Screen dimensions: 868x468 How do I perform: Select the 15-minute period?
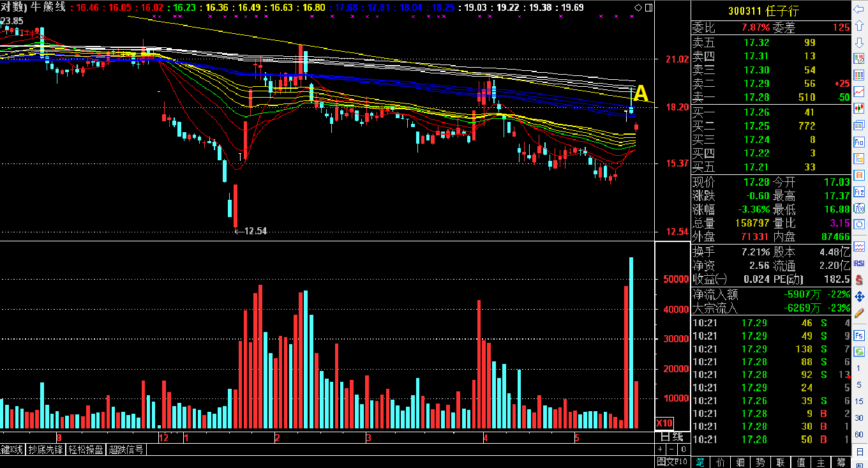point(859,402)
